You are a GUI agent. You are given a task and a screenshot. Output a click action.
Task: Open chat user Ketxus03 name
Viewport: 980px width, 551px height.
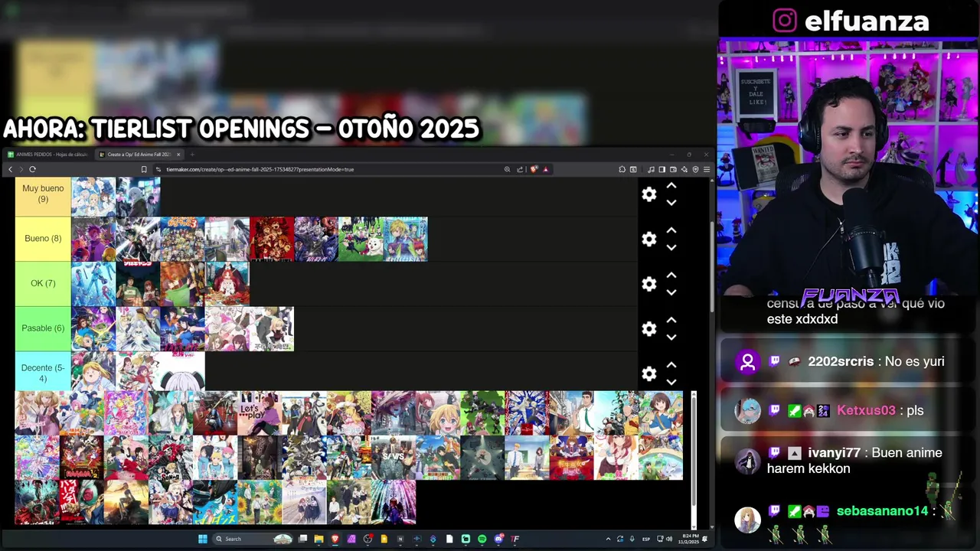[866, 410]
